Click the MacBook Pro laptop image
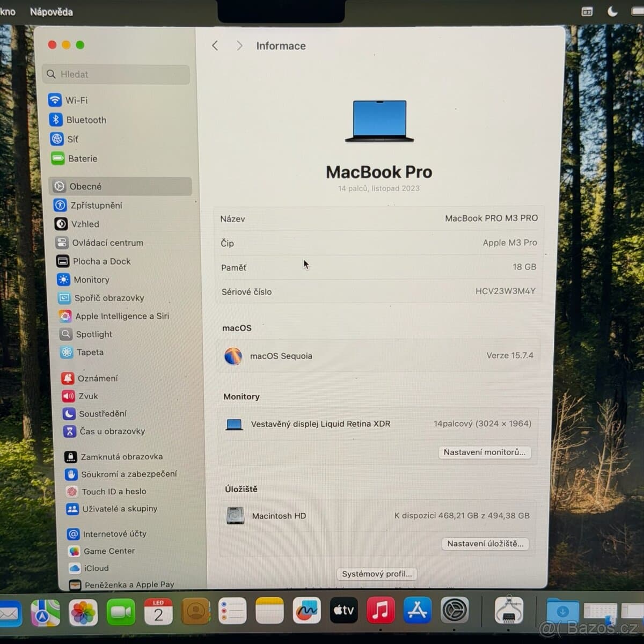Screen dimensions: 644x644 pyautogui.click(x=379, y=121)
